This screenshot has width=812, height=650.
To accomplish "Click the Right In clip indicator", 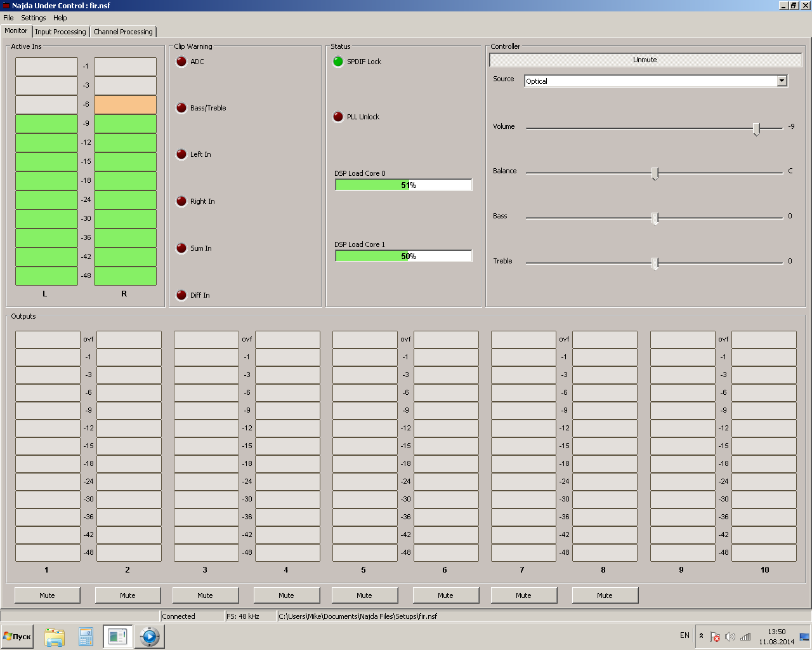I will 181,201.
